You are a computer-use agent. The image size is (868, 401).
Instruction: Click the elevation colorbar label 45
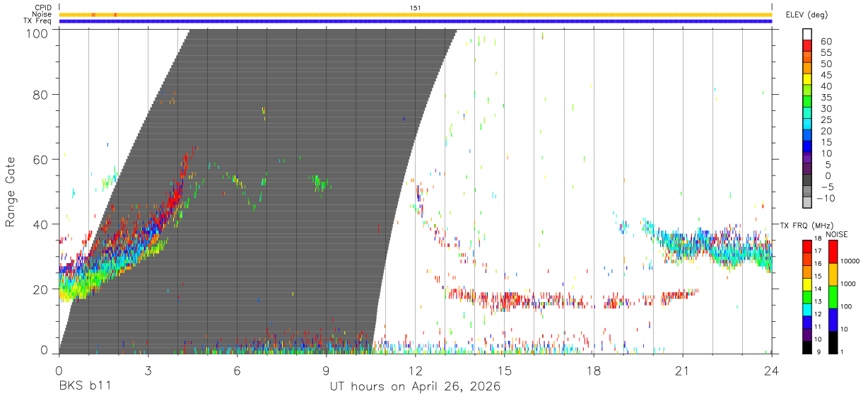pos(825,75)
